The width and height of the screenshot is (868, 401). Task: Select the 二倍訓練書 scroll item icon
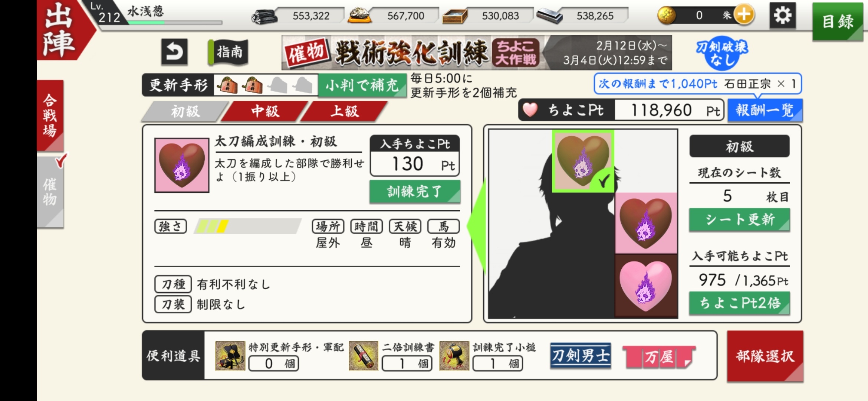point(363,356)
